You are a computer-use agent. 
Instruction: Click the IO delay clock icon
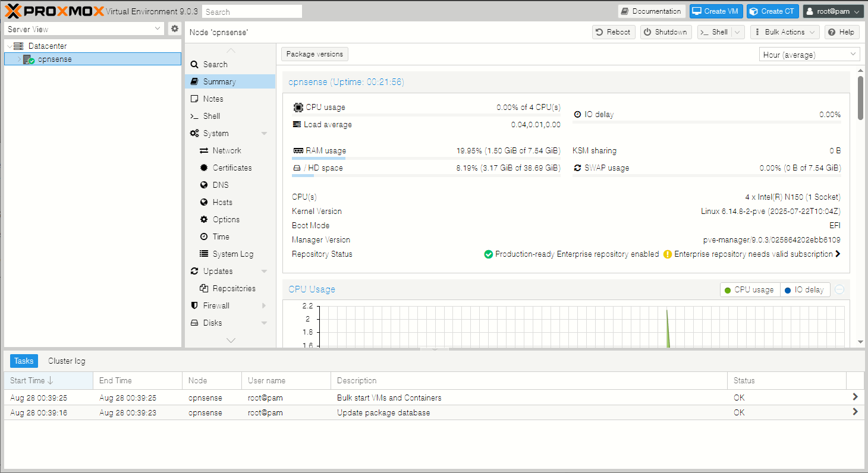(577, 114)
